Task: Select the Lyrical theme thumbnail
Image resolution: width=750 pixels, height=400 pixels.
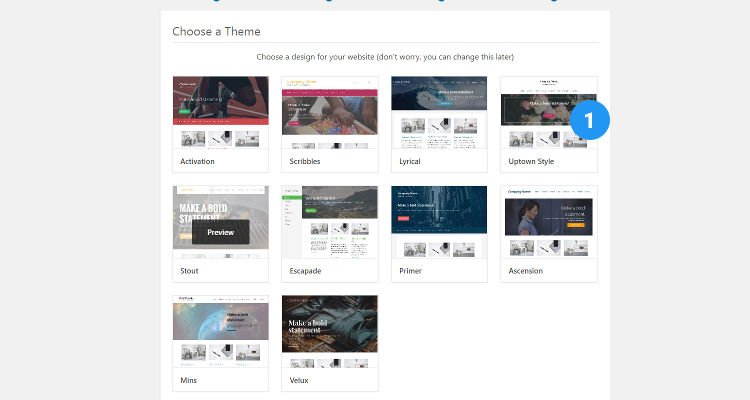Action: click(439, 112)
